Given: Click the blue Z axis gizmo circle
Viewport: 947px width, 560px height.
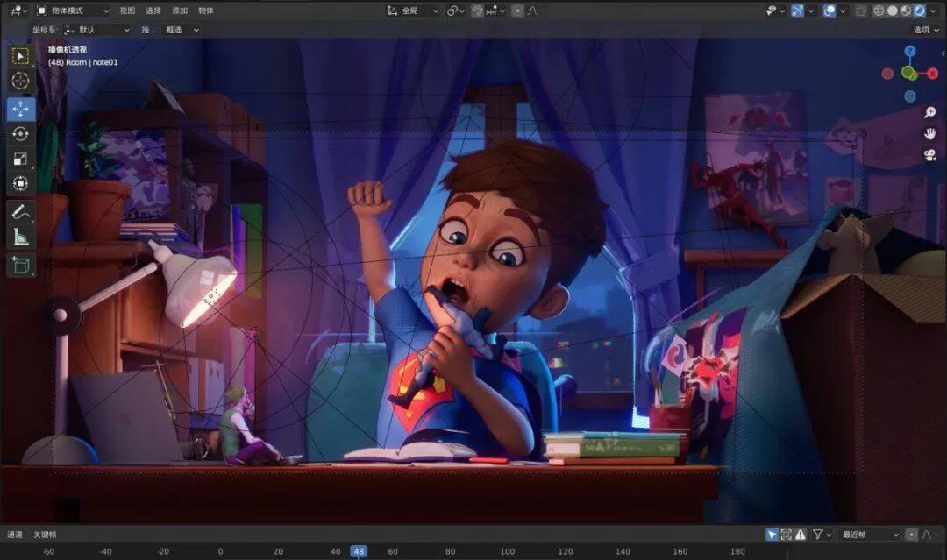Looking at the screenshot, I should (909, 52).
